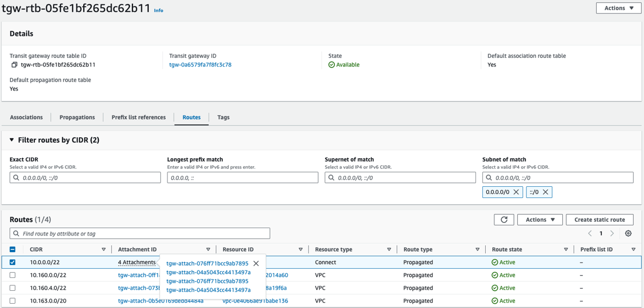Remove the 0.0.0.0/0 filter chip

point(516,192)
